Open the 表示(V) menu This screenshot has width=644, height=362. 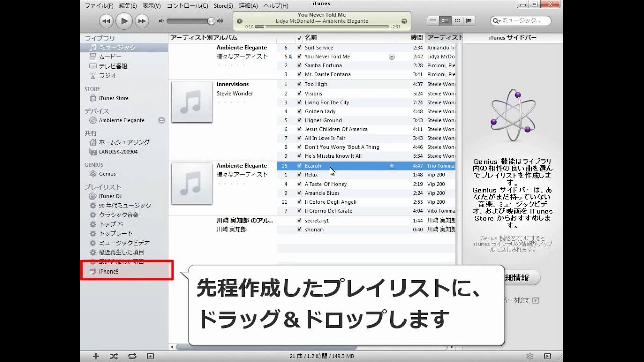(x=151, y=6)
